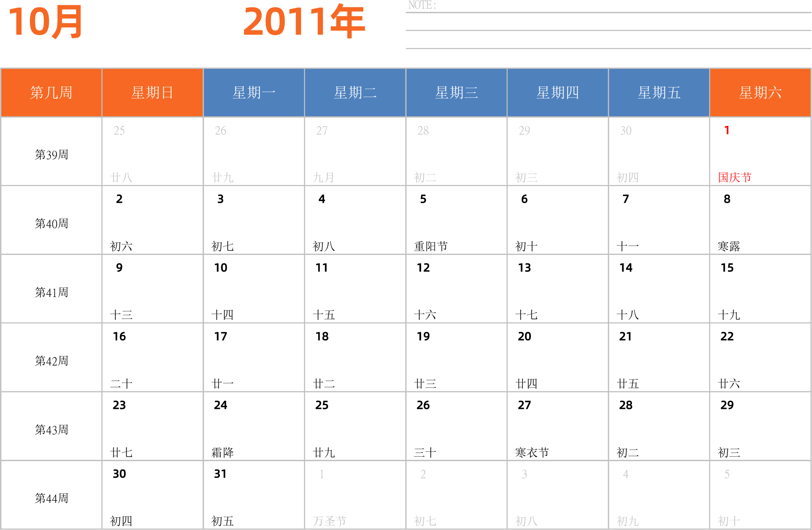Select date 22 in week 42
The image size is (812, 530).
click(x=727, y=336)
